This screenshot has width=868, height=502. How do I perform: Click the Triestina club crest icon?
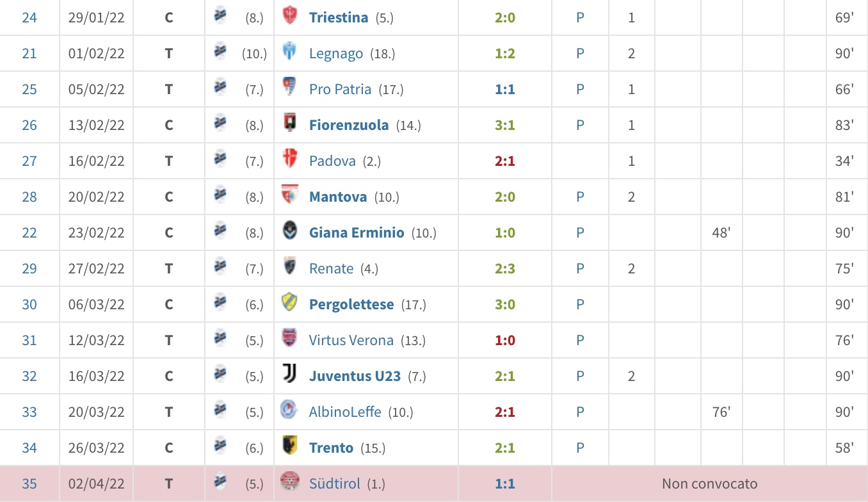[289, 17]
